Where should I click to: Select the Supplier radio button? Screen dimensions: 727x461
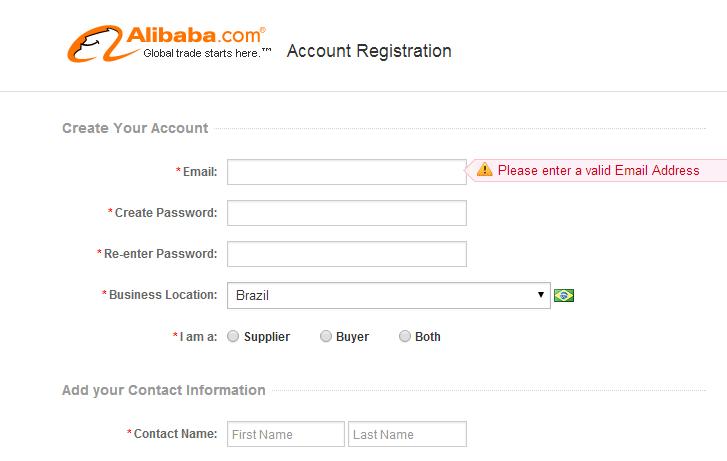pyautogui.click(x=233, y=337)
